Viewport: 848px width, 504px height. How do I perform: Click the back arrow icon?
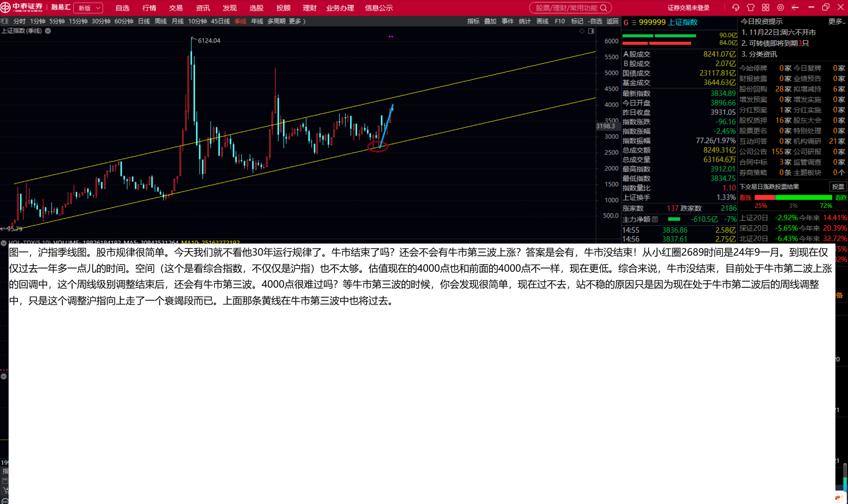795,8
